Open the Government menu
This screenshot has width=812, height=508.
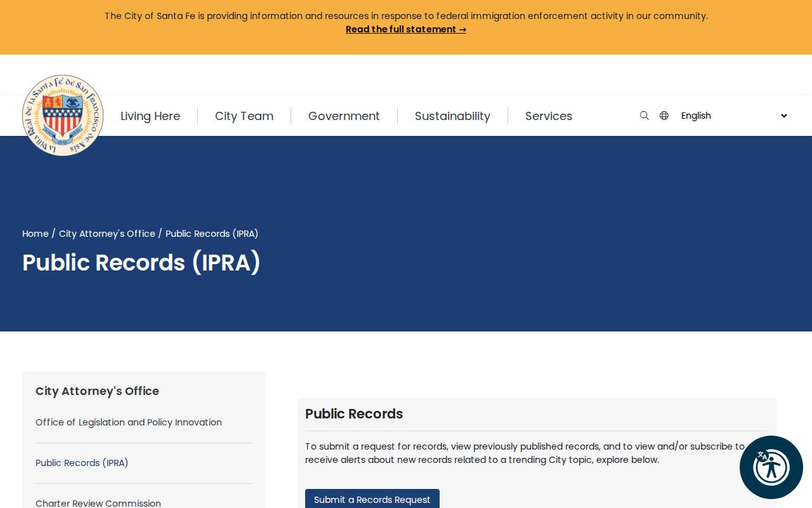click(x=344, y=116)
